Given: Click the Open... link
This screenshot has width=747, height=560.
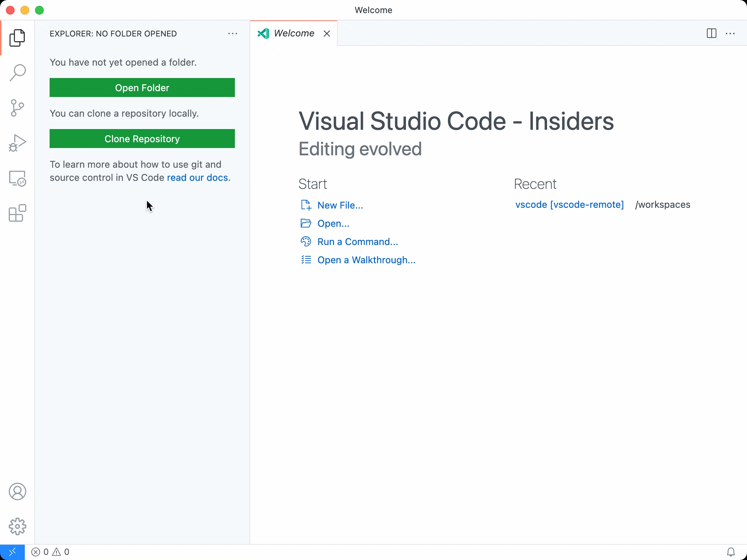Looking at the screenshot, I should point(333,223).
